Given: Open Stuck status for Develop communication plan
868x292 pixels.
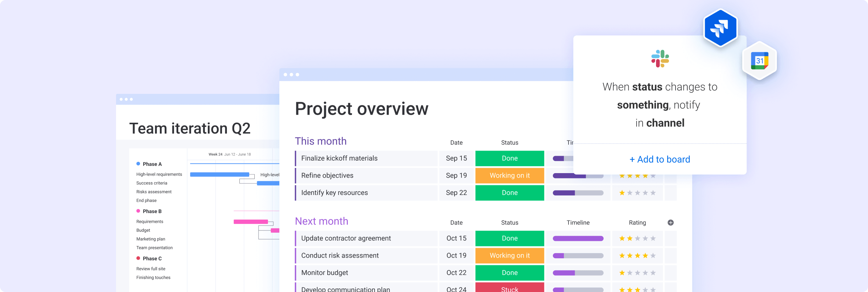Looking at the screenshot, I should click(x=510, y=287).
